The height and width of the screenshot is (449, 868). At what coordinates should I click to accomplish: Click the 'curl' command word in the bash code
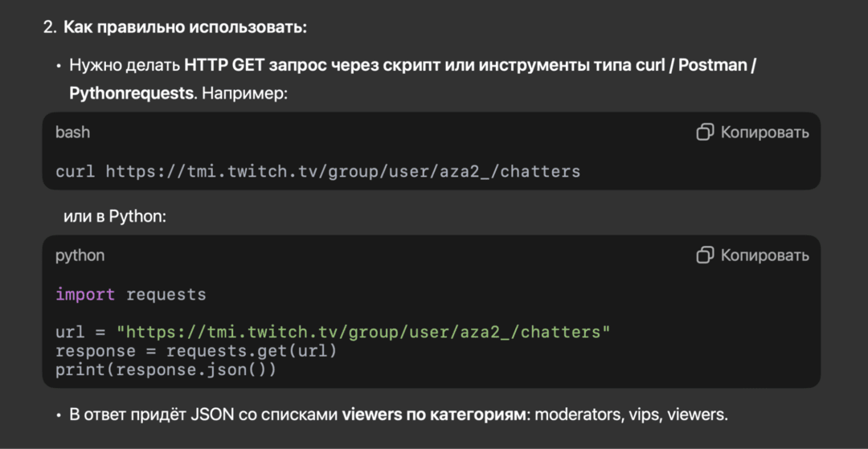75,171
